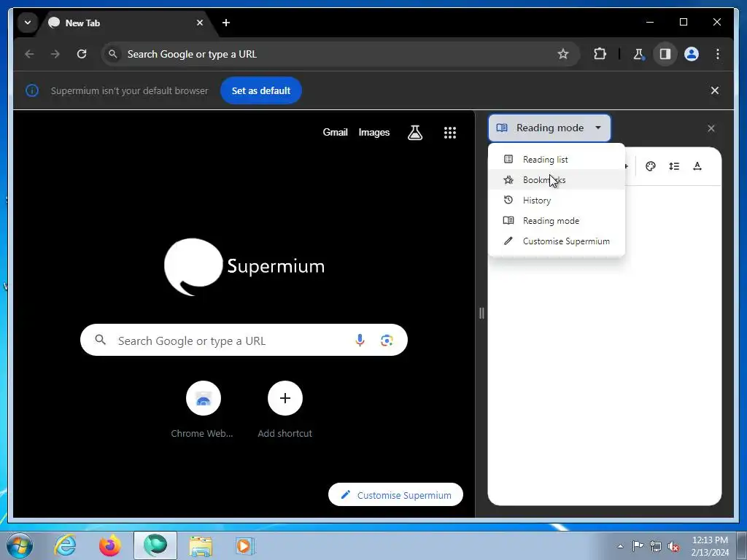747x560 pixels.
Task: Open Windows Media Player from taskbar
Action: [x=245, y=545]
